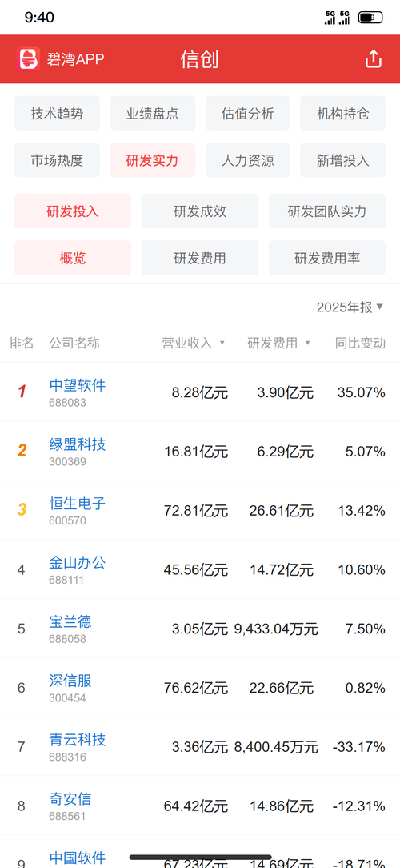
Task: Tap the home indicator bar at bottom
Action: pyautogui.click(x=200, y=858)
